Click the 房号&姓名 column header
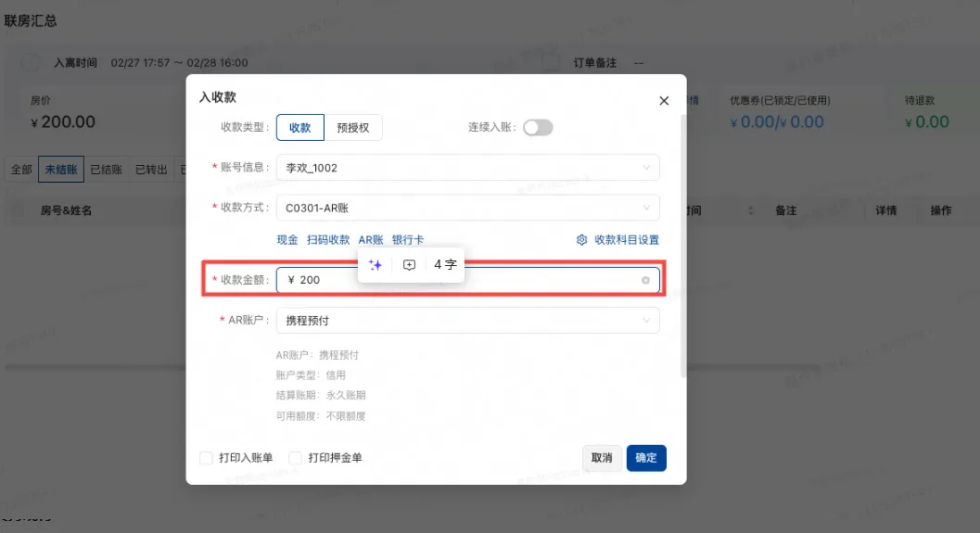This screenshot has width=980, height=533. pyautogui.click(x=66, y=210)
